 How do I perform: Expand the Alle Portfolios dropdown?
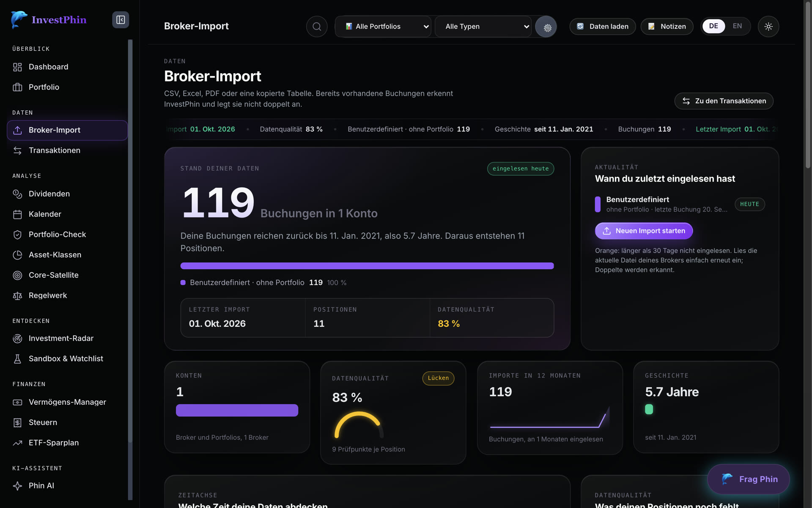point(383,27)
